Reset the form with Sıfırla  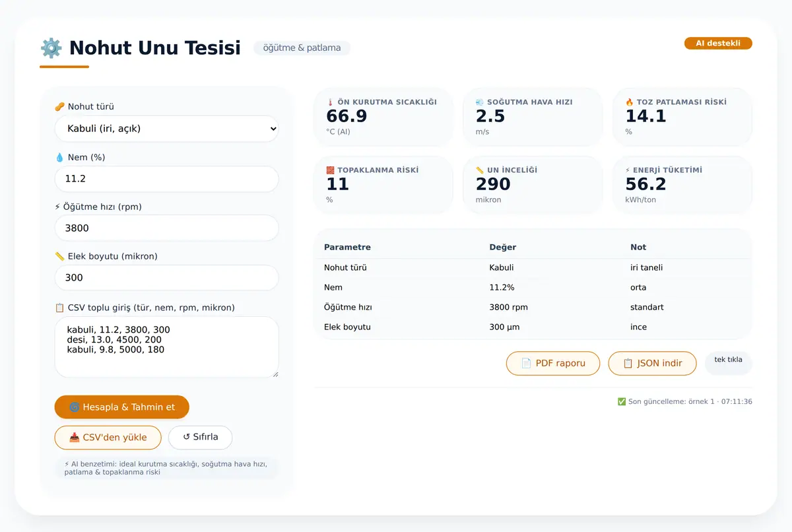[201, 438]
